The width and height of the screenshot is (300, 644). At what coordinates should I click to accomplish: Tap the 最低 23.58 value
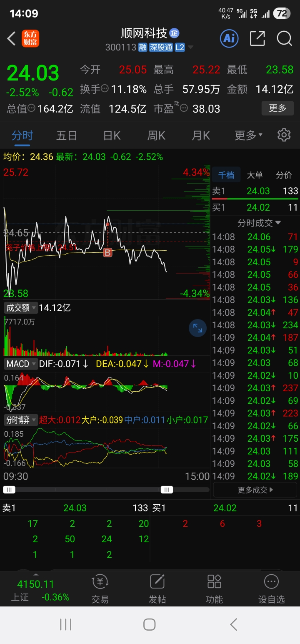point(280,70)
